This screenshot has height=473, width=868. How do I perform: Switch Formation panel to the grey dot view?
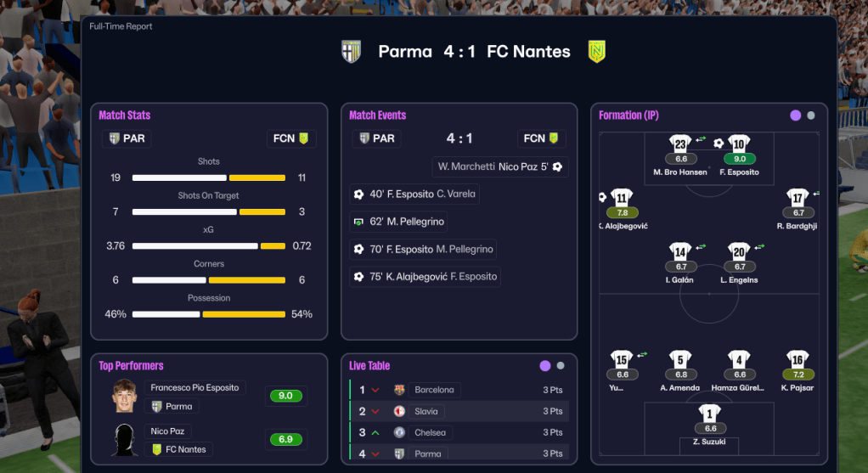pyautogui.click(x=811, y=115)
